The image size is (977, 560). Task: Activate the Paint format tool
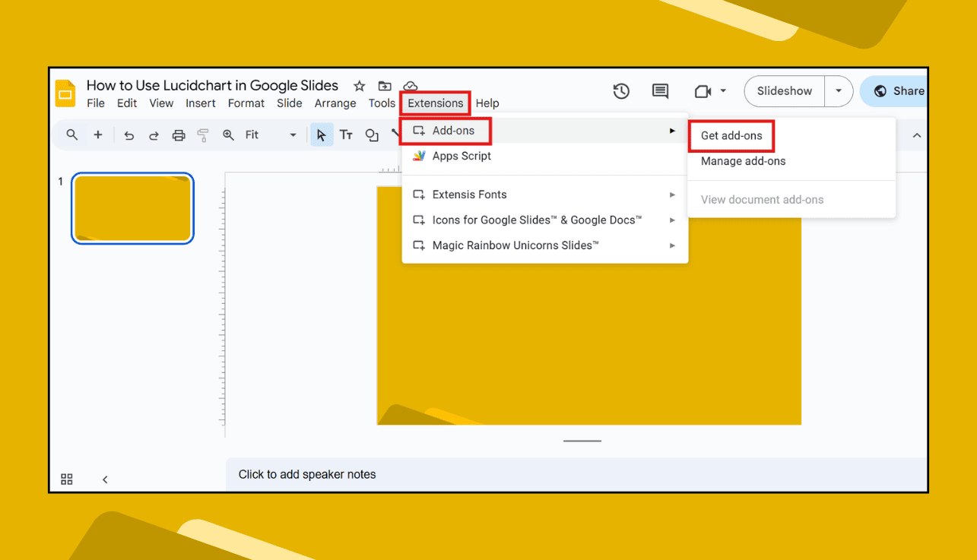click(203, 134)
